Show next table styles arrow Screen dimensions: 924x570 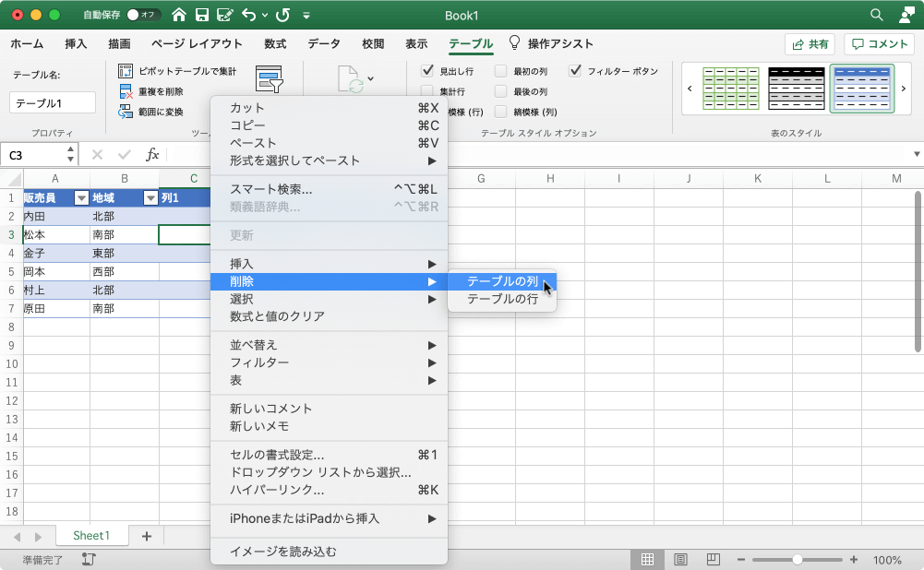pos(904,89)
